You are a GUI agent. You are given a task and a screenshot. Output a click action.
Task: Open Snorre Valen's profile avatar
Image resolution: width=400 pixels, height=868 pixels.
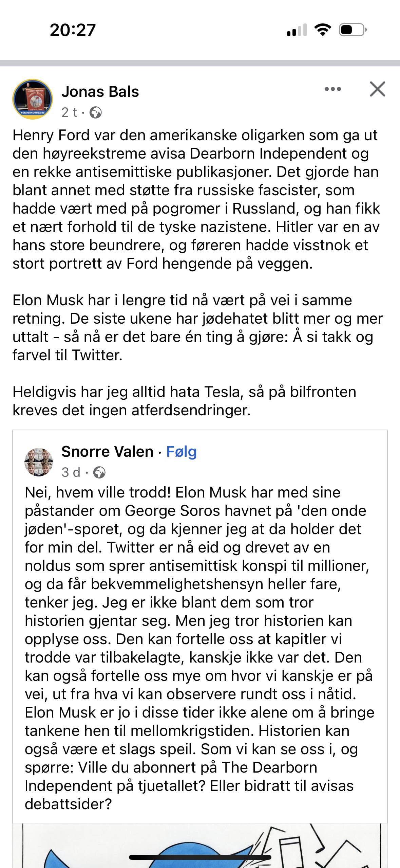point(39,462)
